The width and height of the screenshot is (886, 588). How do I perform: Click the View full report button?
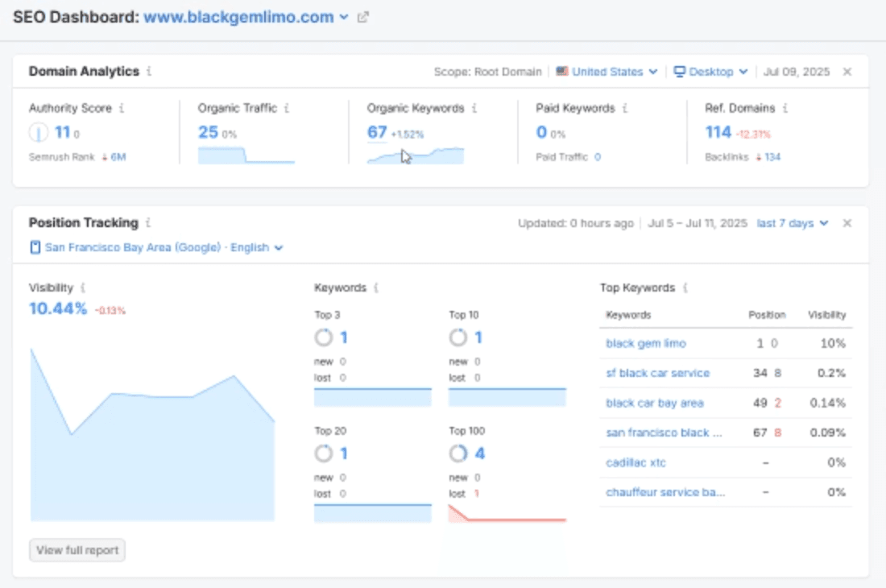[x=77, y=551]
